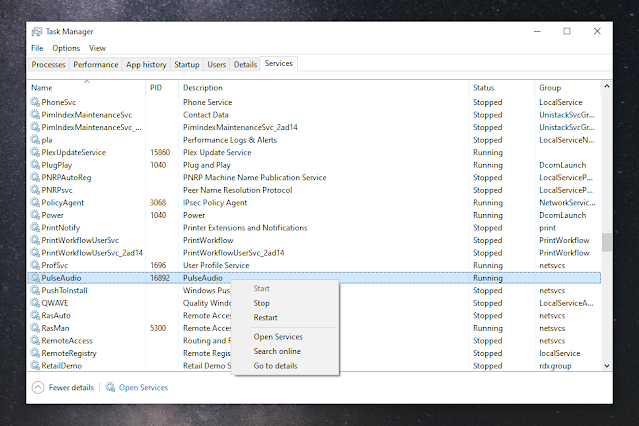This screenshot has width=639, height=426.
Task: Click the RasMan service gear icon
Action: (35, 328)
